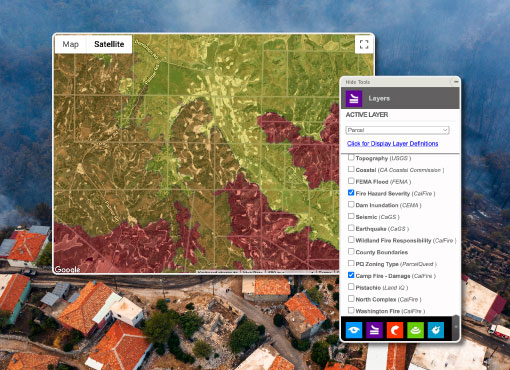
Task: Click the Google logo on the map
Action: click(x=67, y=269)
